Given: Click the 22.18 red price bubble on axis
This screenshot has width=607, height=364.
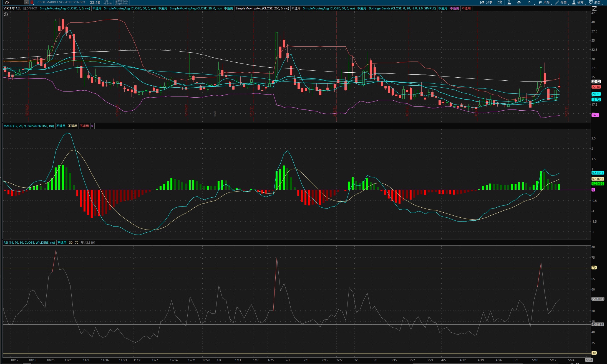Looking at the screenshot, I should (596, 87).
